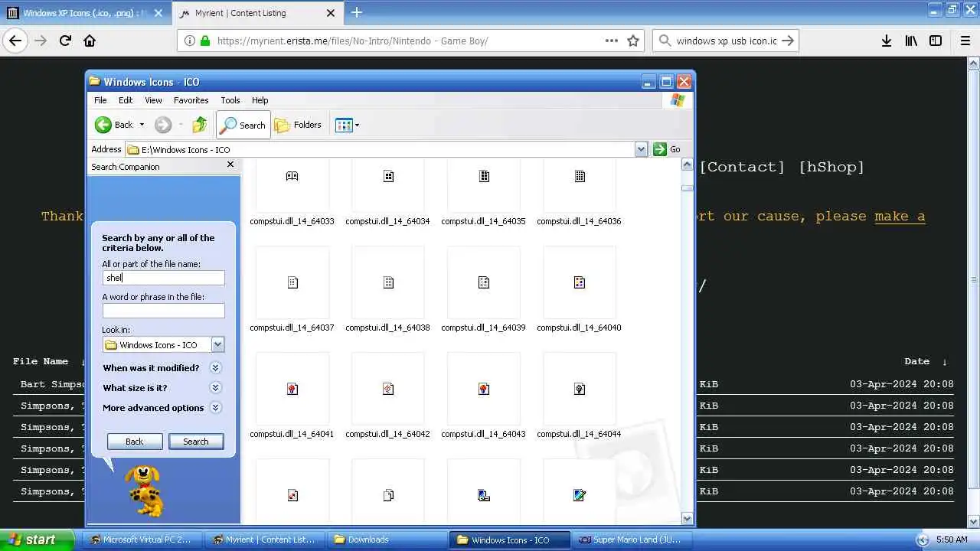Open page actions three-dot menu
Screen dimensions: 980x551
coord(612,41)
